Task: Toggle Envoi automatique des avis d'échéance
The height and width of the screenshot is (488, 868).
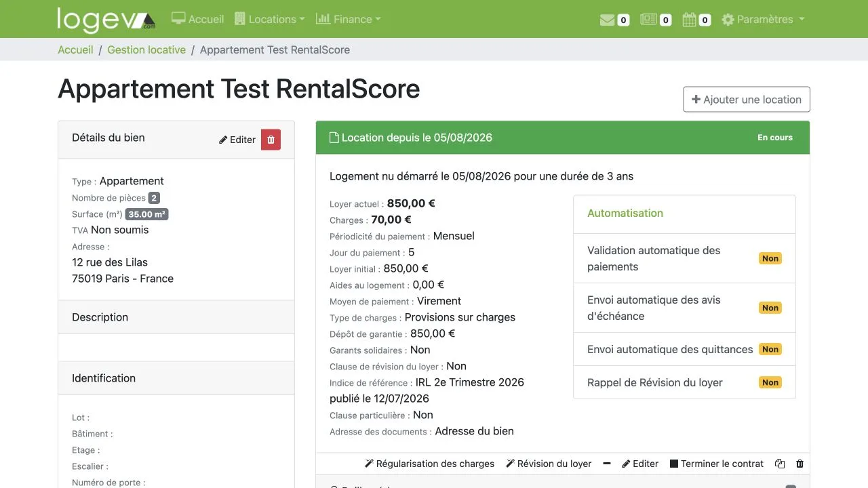Action: click(770, 308)
